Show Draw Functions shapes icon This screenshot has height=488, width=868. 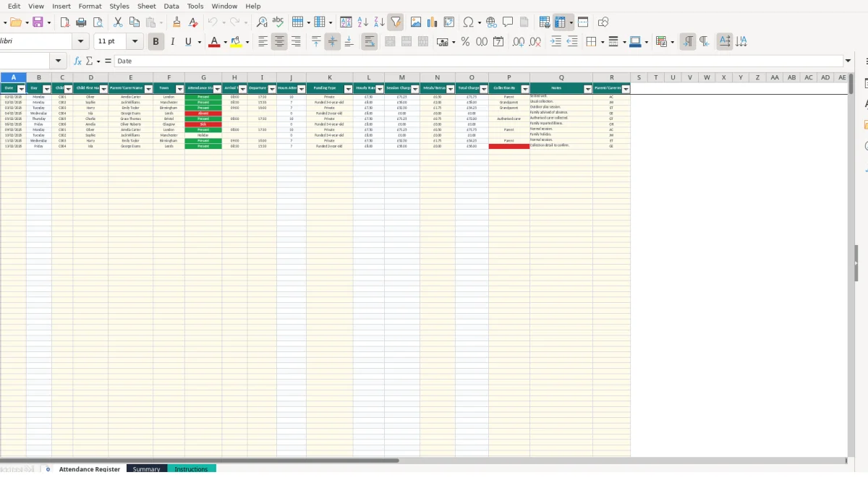[603, 22]
